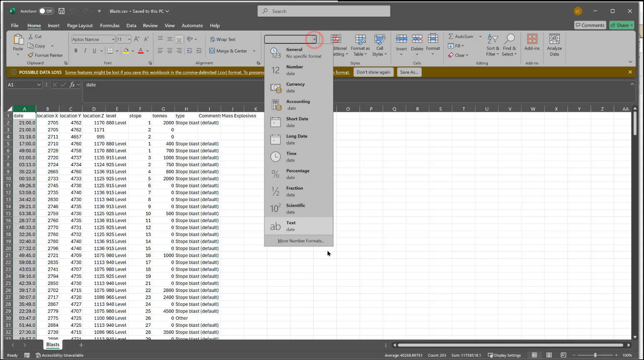
Task: Select the Currency format option
Action: [299, 87]
